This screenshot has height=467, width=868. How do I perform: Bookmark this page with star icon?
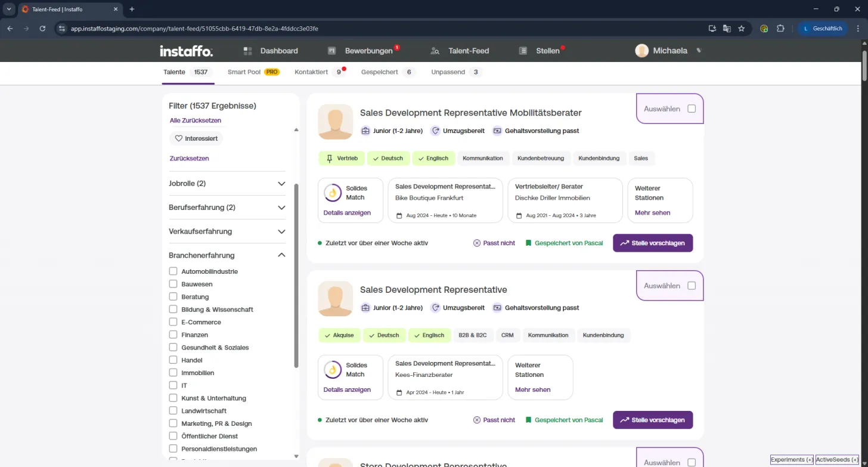click(742, 28)
